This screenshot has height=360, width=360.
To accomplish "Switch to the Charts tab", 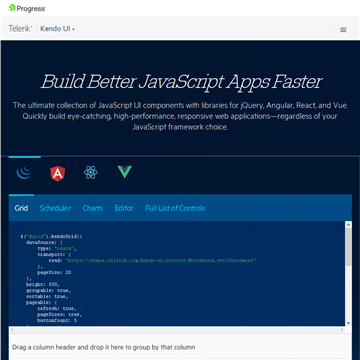I will 93,208.
